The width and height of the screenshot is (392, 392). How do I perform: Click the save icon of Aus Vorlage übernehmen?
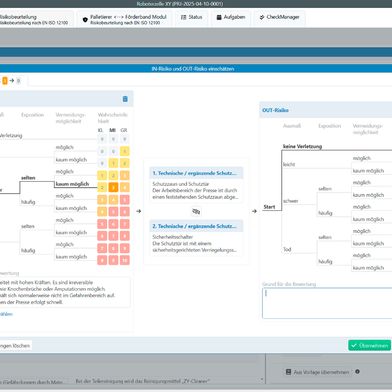point(289,372)
